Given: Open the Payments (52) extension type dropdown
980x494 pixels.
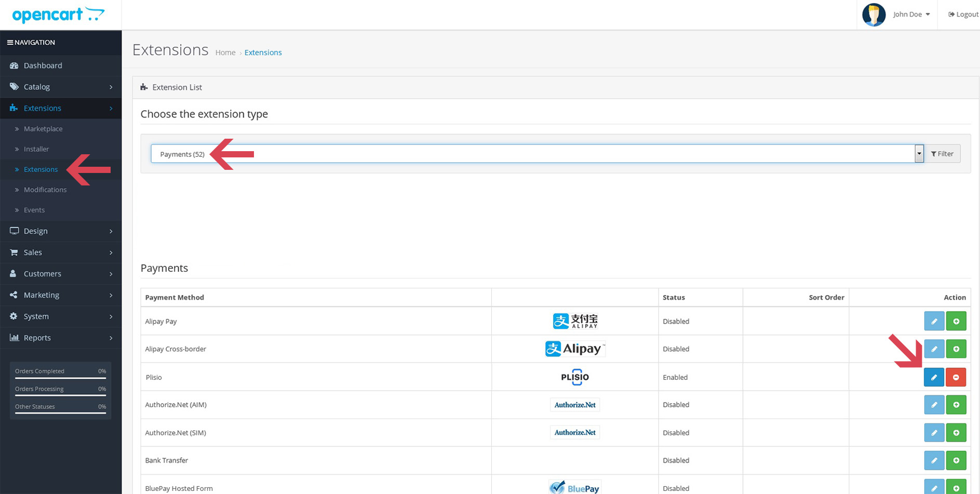Looking at the screenshot, I should [x=537, y=154].
